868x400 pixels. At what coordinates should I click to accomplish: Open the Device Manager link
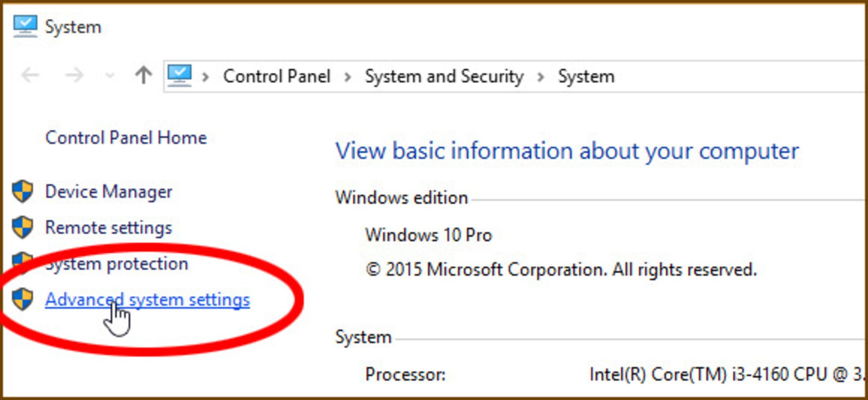pyautogui.click(x=108, y=192)
